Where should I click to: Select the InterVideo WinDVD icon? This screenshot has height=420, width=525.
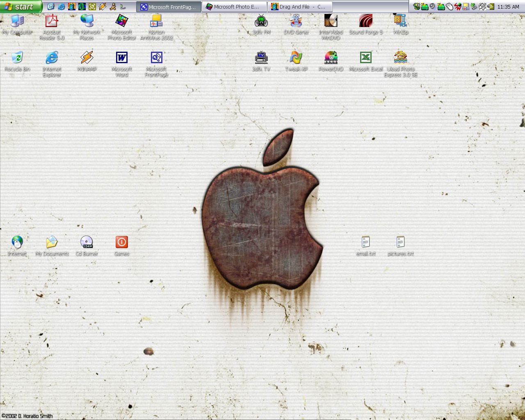(x=331, y=27)
